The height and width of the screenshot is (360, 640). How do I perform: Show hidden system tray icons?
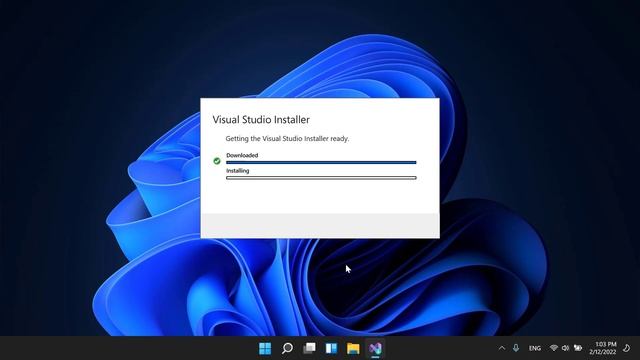(x=502, y=348)
